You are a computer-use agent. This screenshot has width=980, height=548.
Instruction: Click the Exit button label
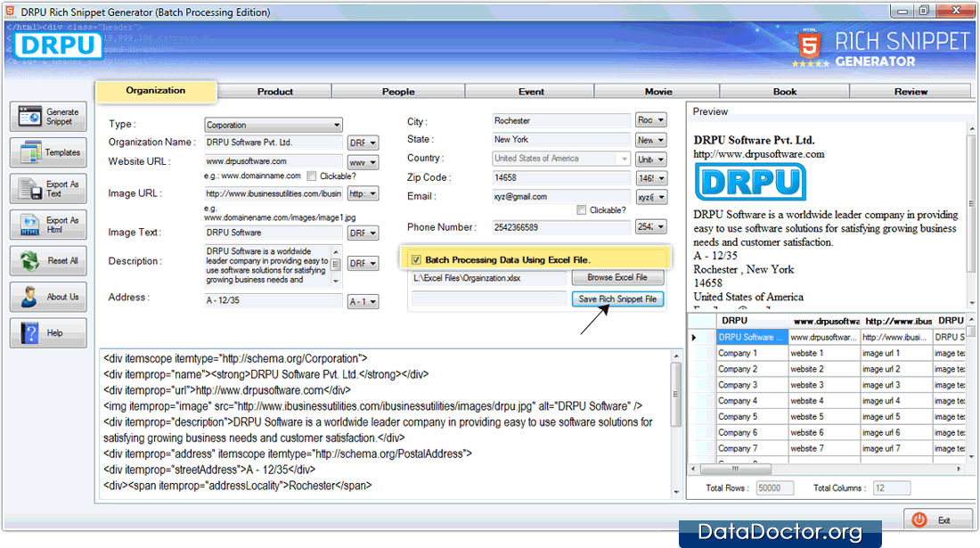click(x=943, y=520)
